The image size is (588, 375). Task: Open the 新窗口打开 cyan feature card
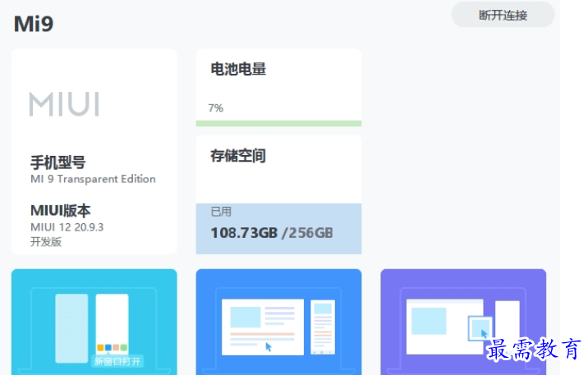94,322
